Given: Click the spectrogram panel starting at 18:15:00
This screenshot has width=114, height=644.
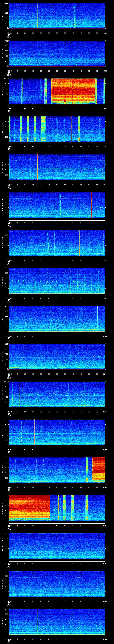Looking at the screenshot, I should [x=57, y=546].
